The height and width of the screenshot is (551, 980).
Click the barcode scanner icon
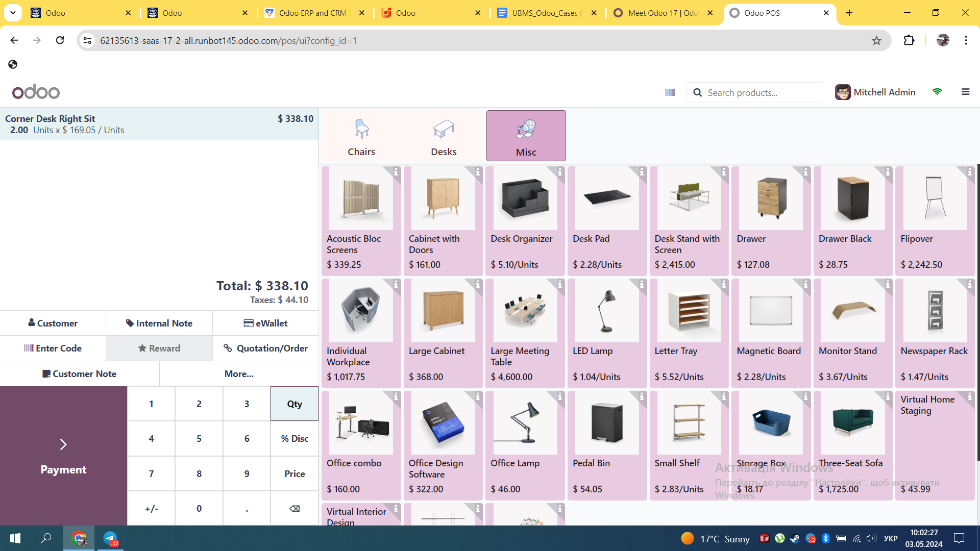coord(670,92)
